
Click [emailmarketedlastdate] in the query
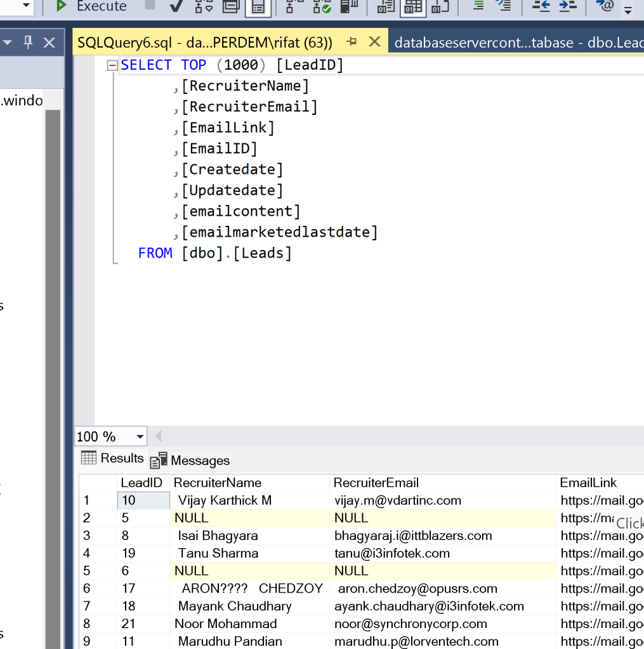(280, 232)
